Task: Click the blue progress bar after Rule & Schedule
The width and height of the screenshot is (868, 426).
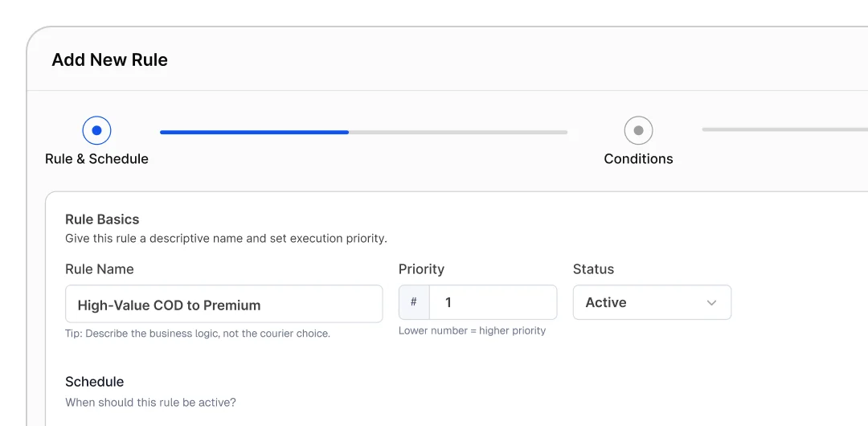Action: tap(254, 133)
